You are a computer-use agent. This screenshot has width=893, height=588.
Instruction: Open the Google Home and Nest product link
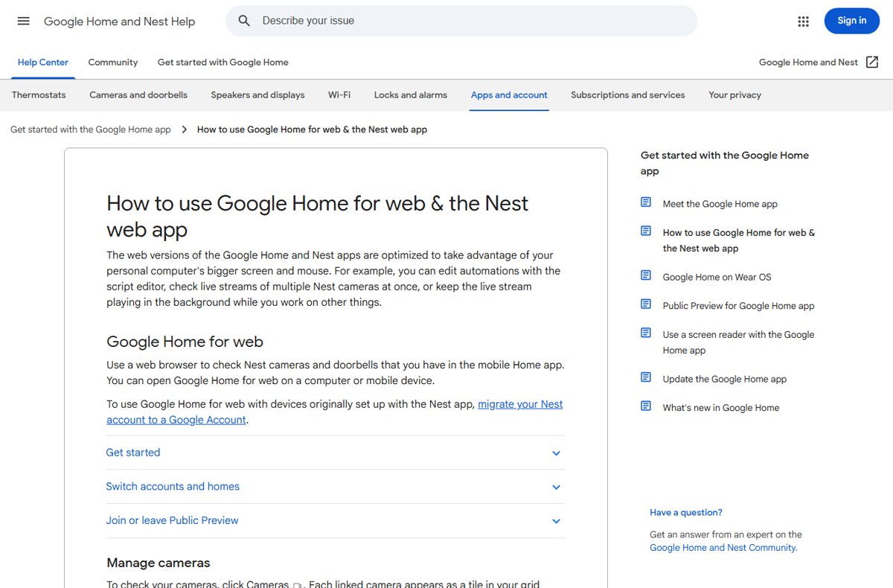click(x=808, y=63)
